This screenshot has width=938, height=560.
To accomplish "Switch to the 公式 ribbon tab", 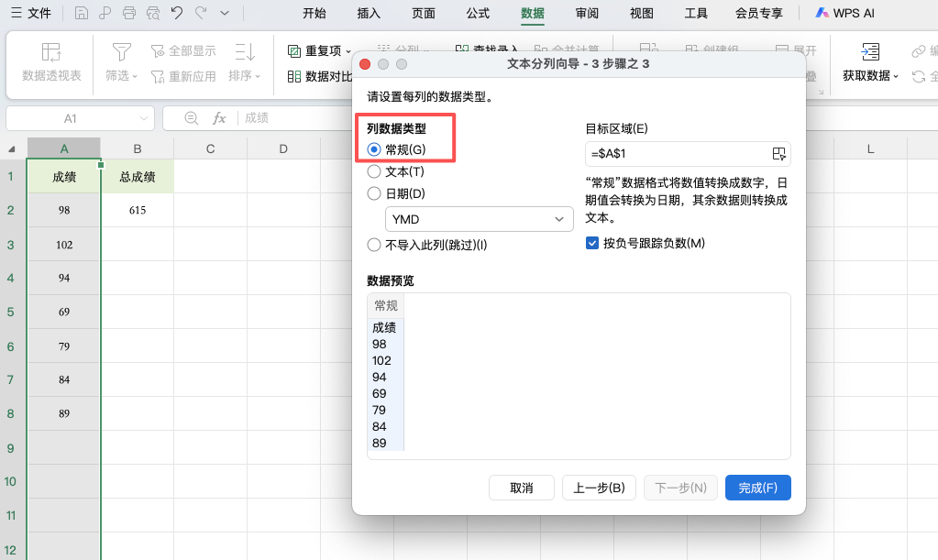I will pos(478,13).
